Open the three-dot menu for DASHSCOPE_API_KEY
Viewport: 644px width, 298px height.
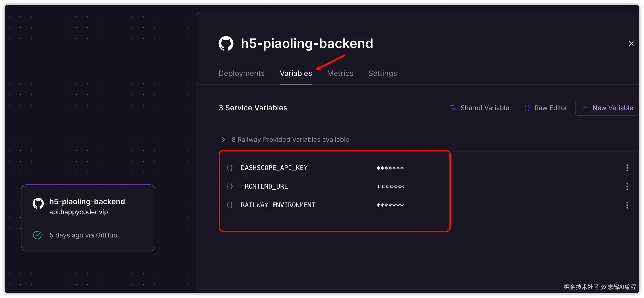coord(627,168)
